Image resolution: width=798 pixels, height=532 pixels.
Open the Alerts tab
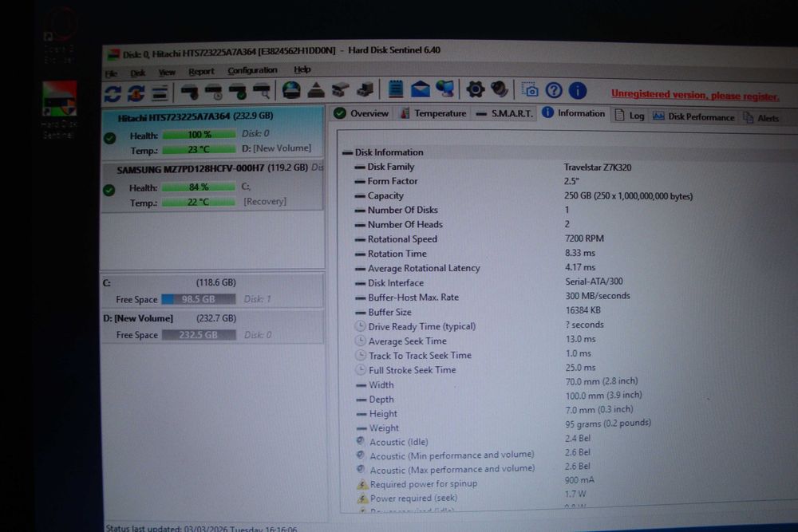tap(761, 118)
